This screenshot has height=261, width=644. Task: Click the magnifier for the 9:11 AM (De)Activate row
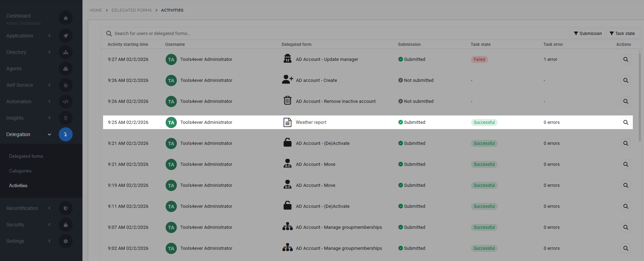pyautogui.click(x=626, y=206)
